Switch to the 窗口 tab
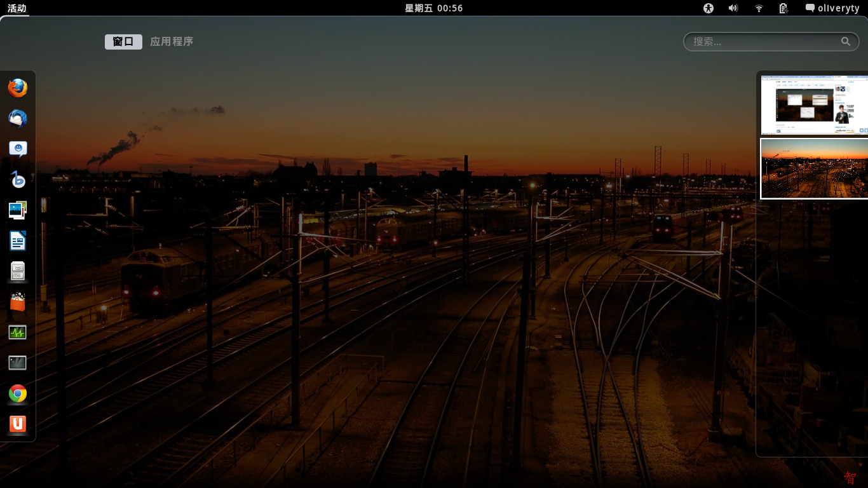 coord(123,41)
